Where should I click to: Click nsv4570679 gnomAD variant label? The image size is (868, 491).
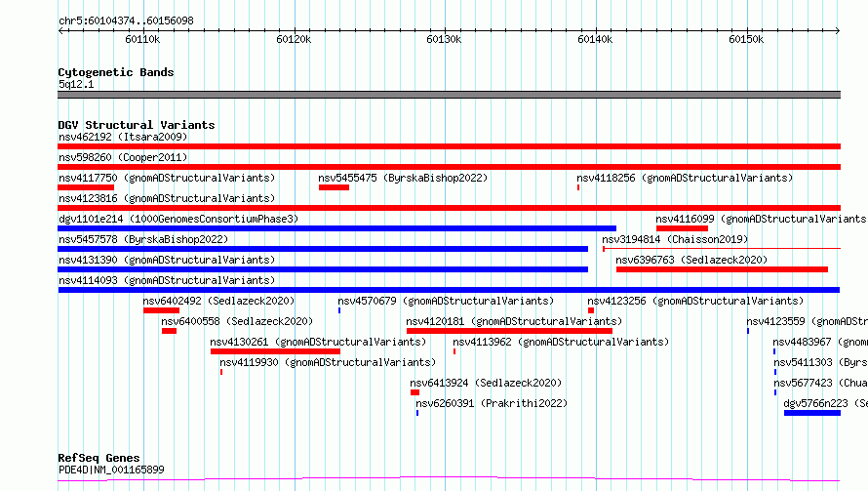point(446,301)
